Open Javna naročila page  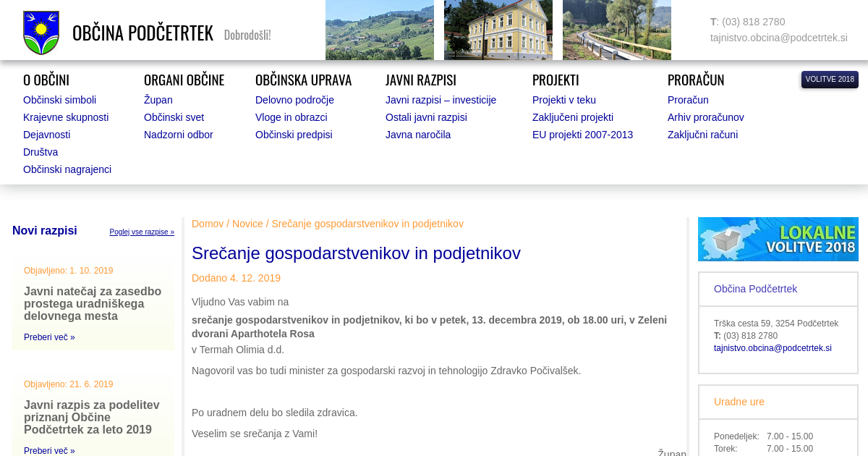[x=417, y=135]
